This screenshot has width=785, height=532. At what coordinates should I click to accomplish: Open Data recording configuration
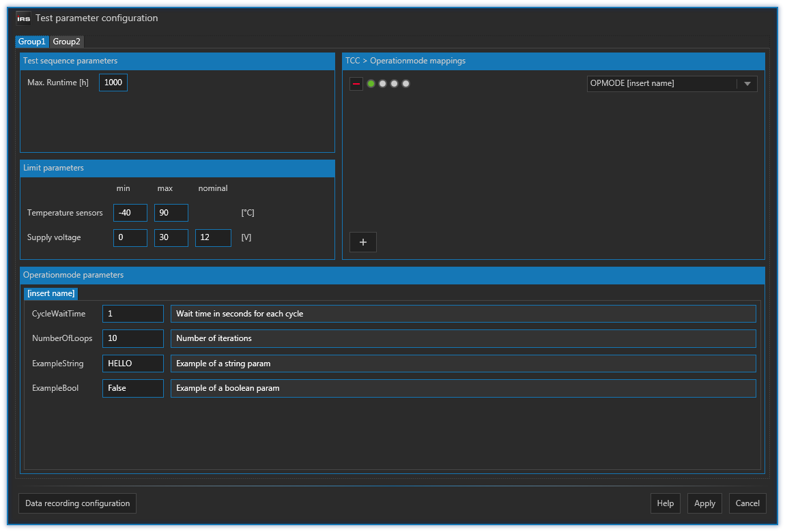78,503
